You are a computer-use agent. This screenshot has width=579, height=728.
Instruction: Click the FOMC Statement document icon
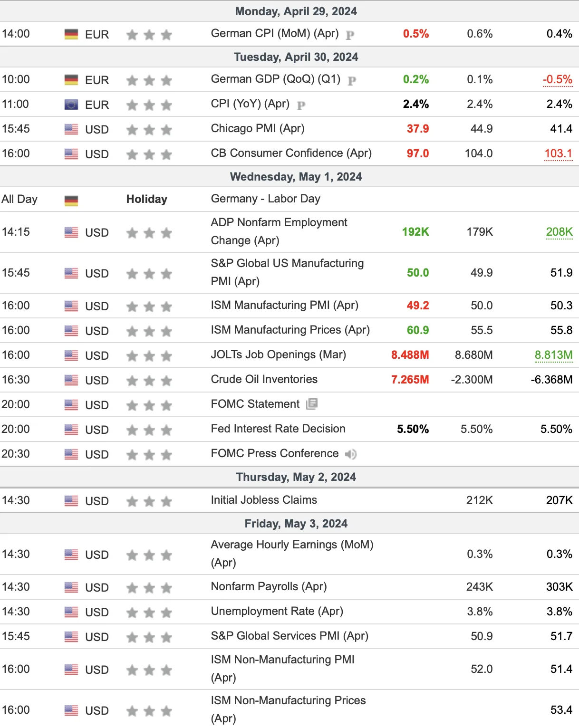click(x=312, y=404)
